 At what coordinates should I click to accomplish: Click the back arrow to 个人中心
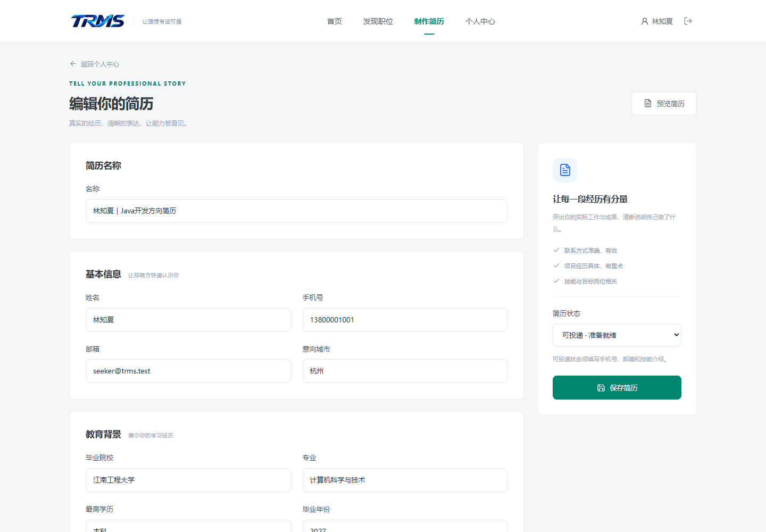coord(73,64)
